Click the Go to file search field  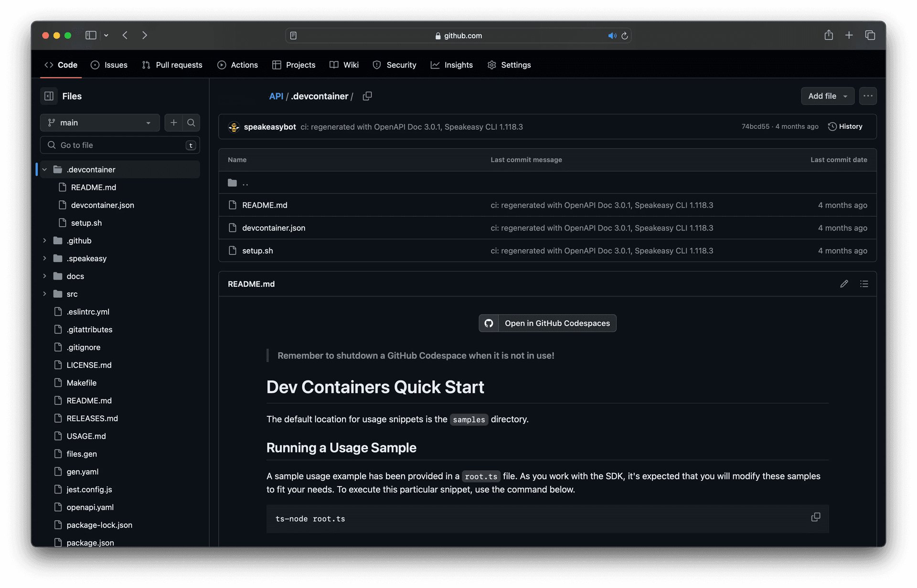pyautogui.click(x=120, y=145)
